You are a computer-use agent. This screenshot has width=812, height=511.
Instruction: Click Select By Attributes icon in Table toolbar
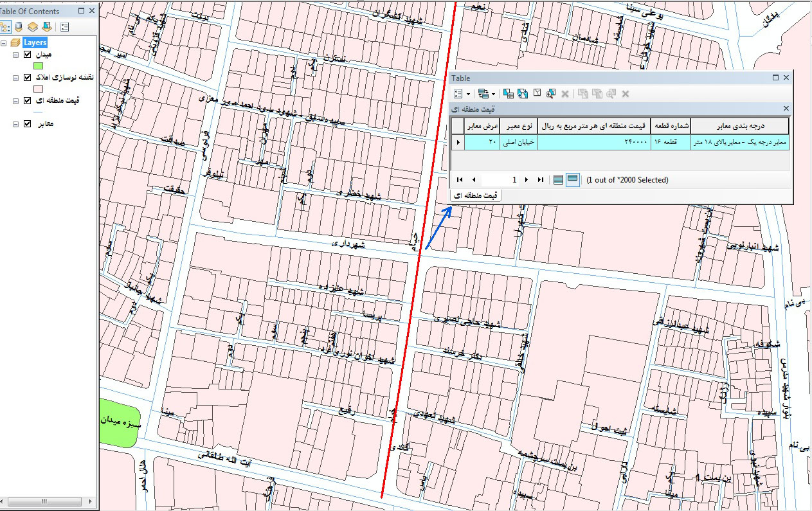click(x=509, y=94)
